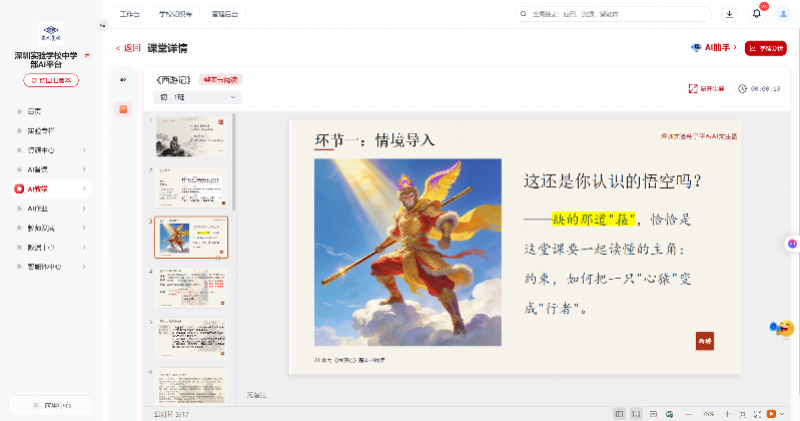Screen dimensions: 800x421
Task: Click the bottom button in the left sidebar
Action: pos(51,405)
